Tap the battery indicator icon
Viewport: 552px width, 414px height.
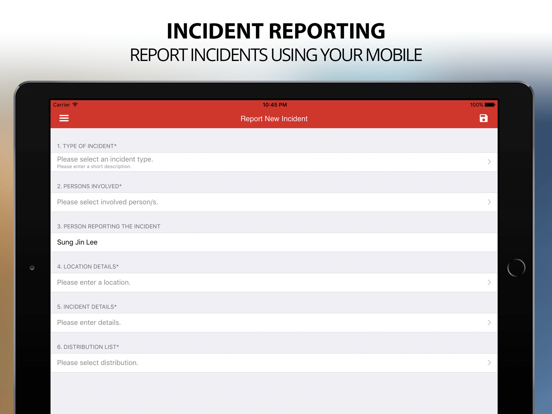(x=490, y=105)
